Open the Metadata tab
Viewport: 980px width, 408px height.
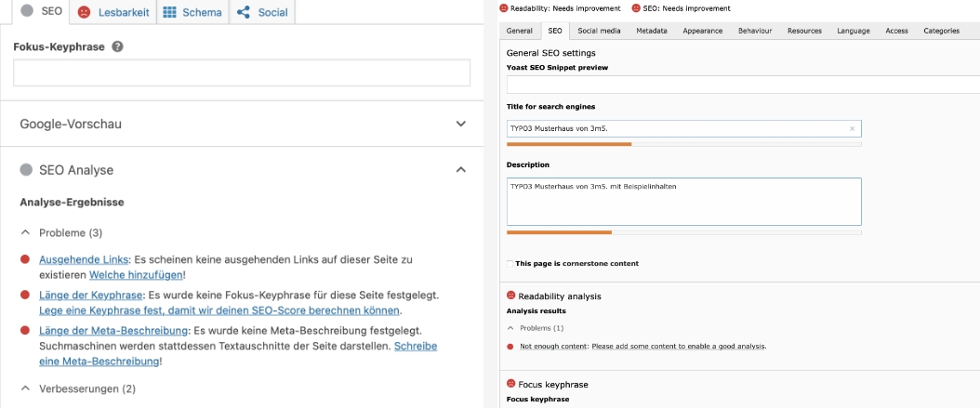coord(651,31)
